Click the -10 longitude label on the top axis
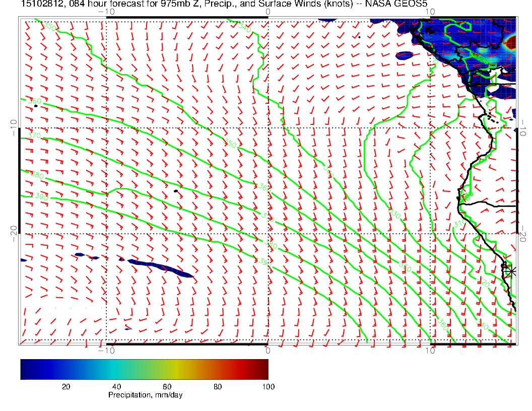 [x=106, y=12]
